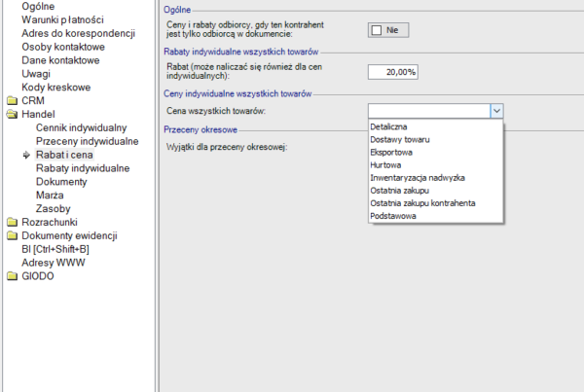
Task: Click the arrow marker beside Rabat i cena
Action: pos(26,155)
